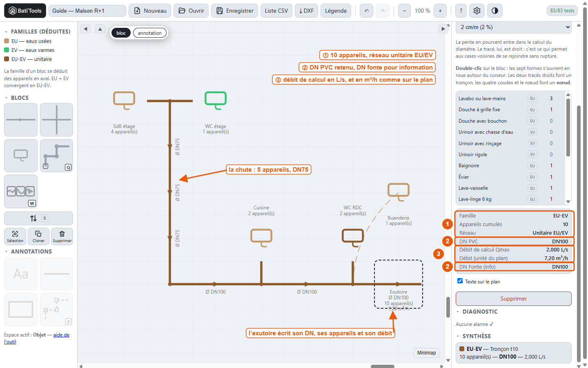The width and height of the screenshot is (588, 368).
Task: Edit the project name field Guide — Maison R+1
Action: coord(87,11)
